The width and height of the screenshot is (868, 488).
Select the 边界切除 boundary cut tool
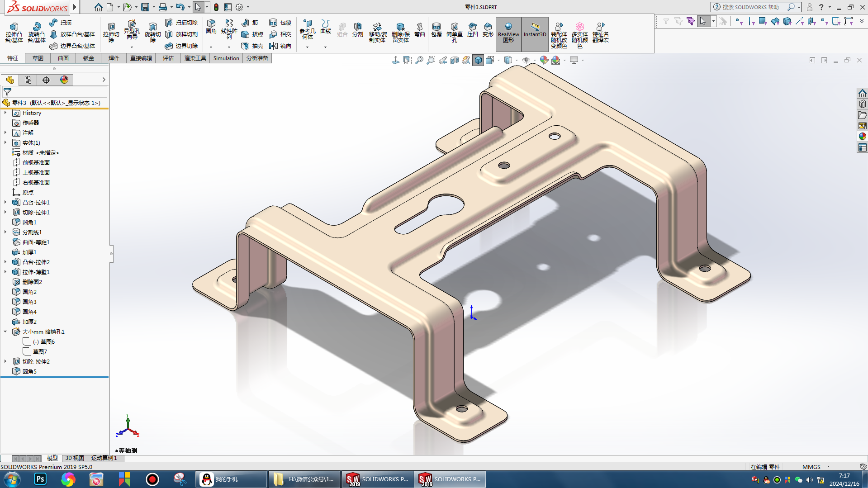(x=181, y=46)
